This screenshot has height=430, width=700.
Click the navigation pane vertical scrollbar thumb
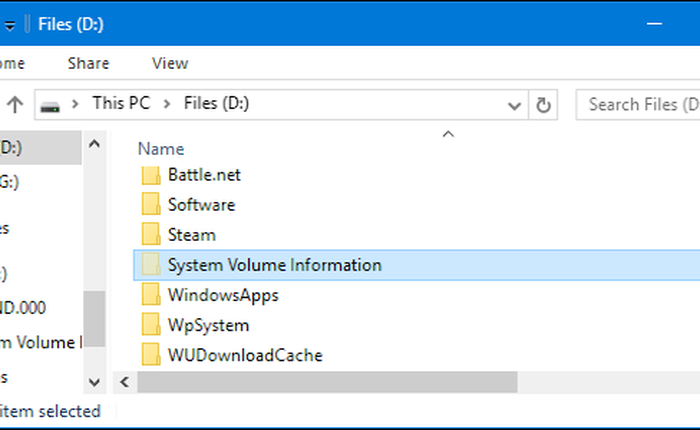pos(94,319)
